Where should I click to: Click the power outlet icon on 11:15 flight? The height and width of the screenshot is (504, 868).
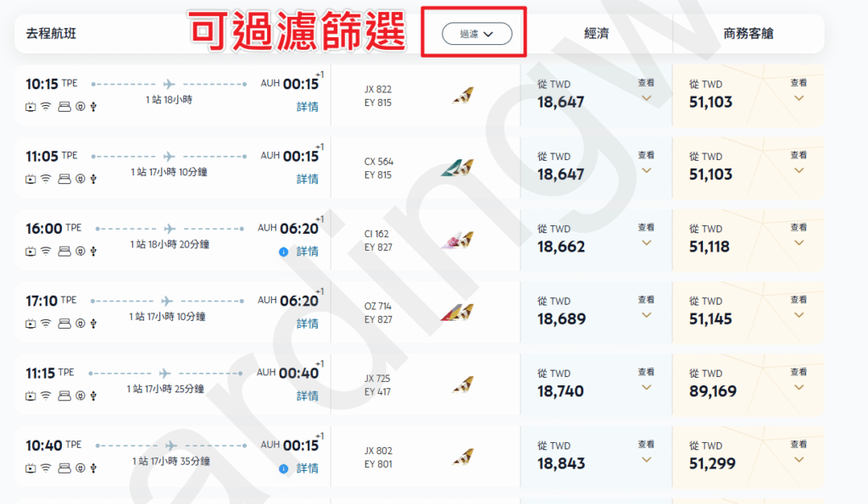(x=81, y=396)
